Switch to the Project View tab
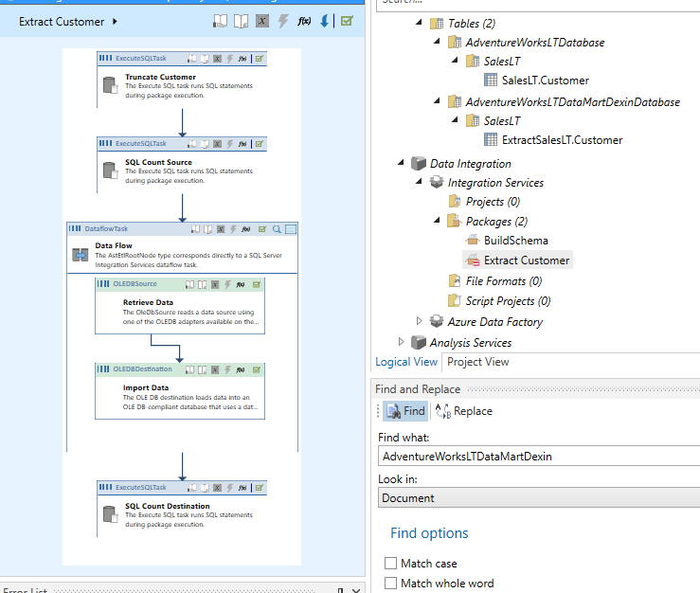 tap(477, 362)
